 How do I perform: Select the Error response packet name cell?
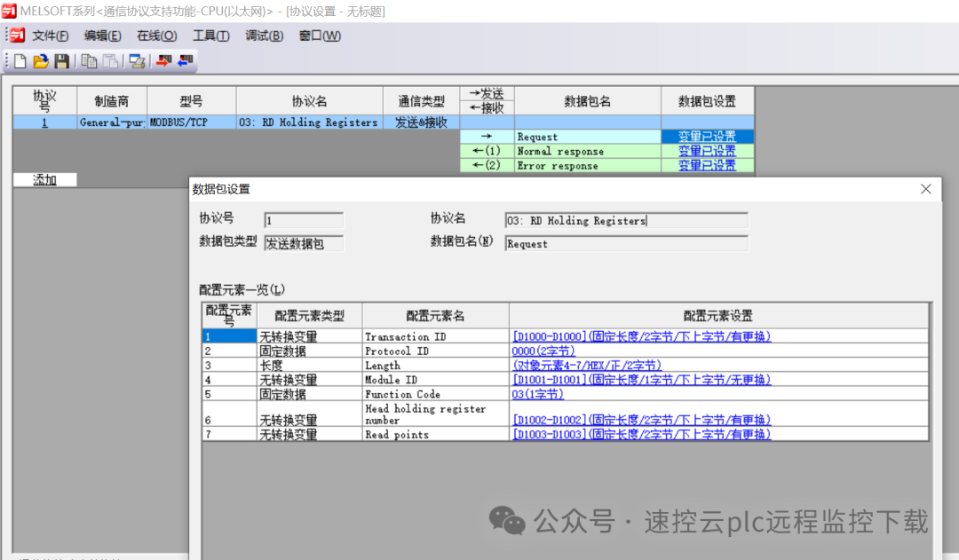[588, 166]
